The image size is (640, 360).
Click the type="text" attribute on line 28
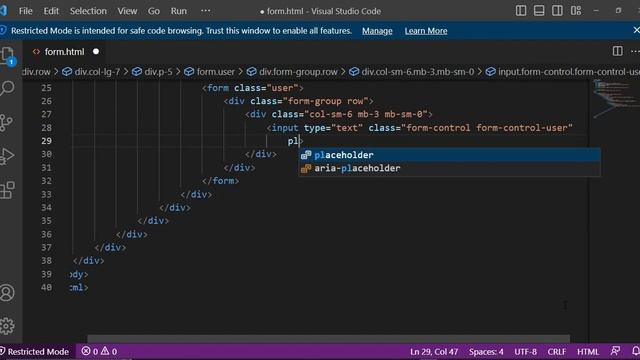coord(333,128)
